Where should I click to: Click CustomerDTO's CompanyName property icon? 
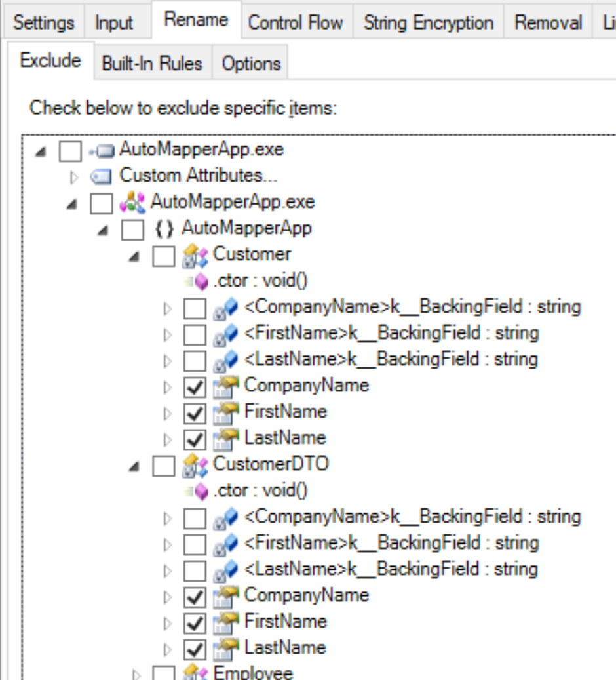coord(226,597)
